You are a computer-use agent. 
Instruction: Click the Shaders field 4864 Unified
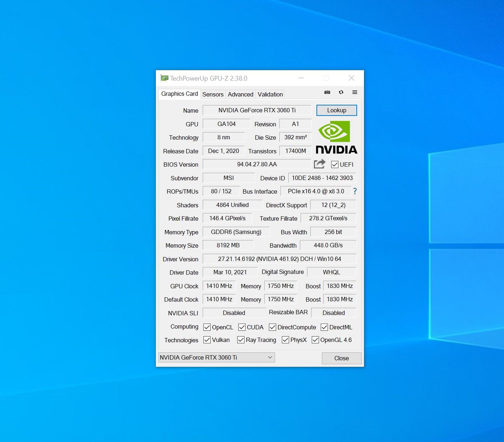click(233, 205)
